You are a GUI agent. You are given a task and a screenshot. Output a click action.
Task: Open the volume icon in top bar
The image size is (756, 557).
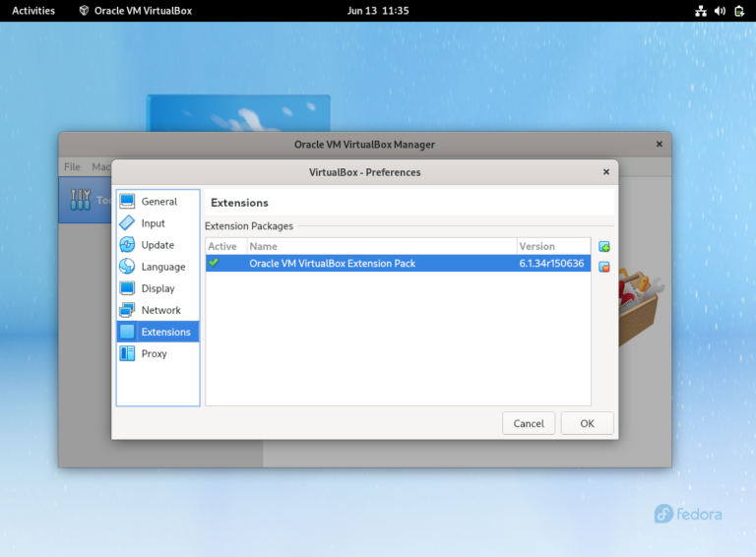coord(720,11)
